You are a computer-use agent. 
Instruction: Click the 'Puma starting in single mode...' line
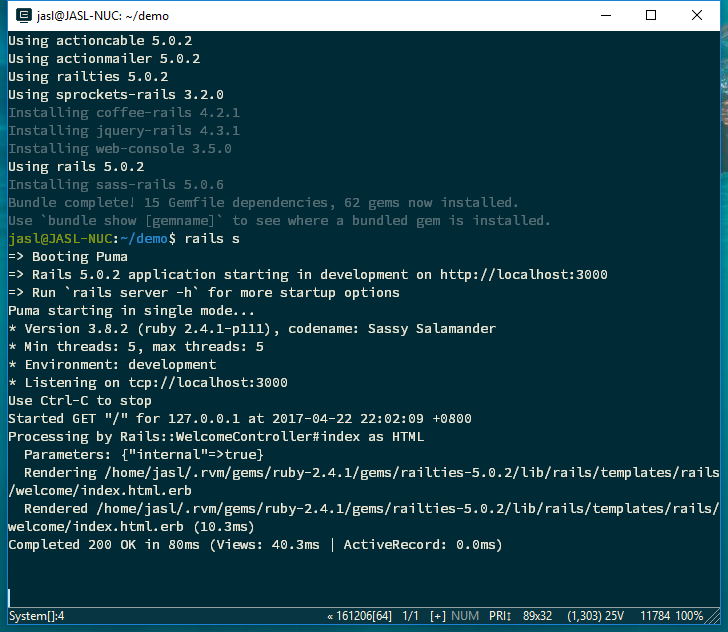point(131,311)
